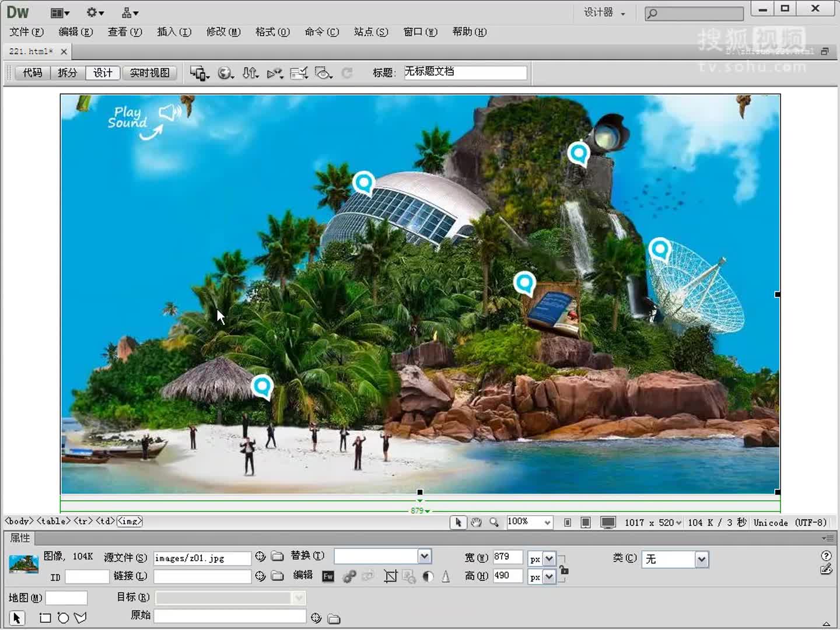The width and height of the screenshot is (840, 630).
Task: Select the <table> tag in tag selector
Action: [x=53, y=521]
